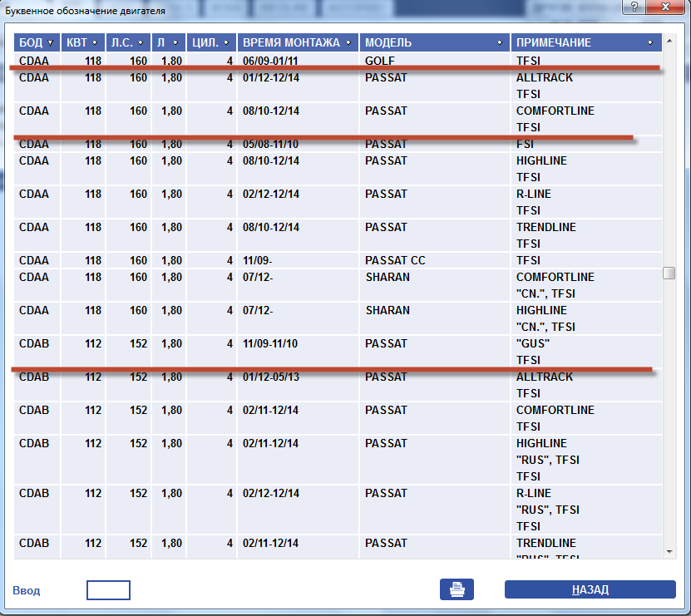Sort by the ЦИЛ. column header
The width and height of the screenshot is (691, 616).
click(211, 42)
